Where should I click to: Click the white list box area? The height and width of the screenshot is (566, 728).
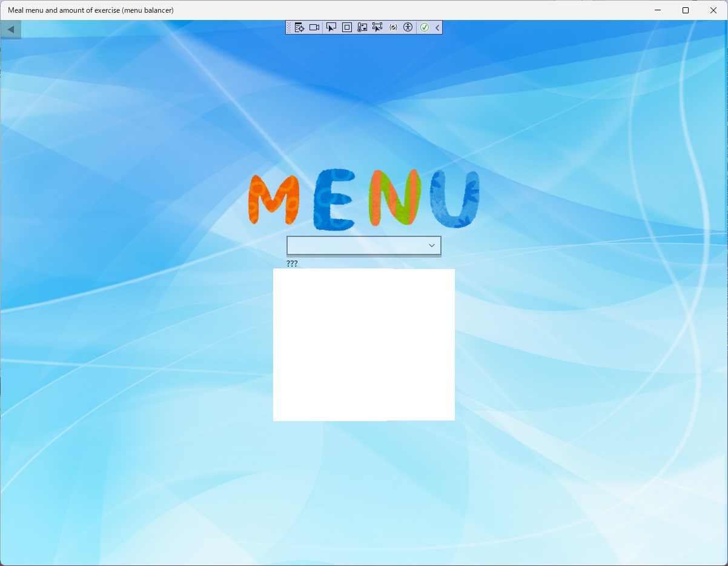[x=364, y=345]
